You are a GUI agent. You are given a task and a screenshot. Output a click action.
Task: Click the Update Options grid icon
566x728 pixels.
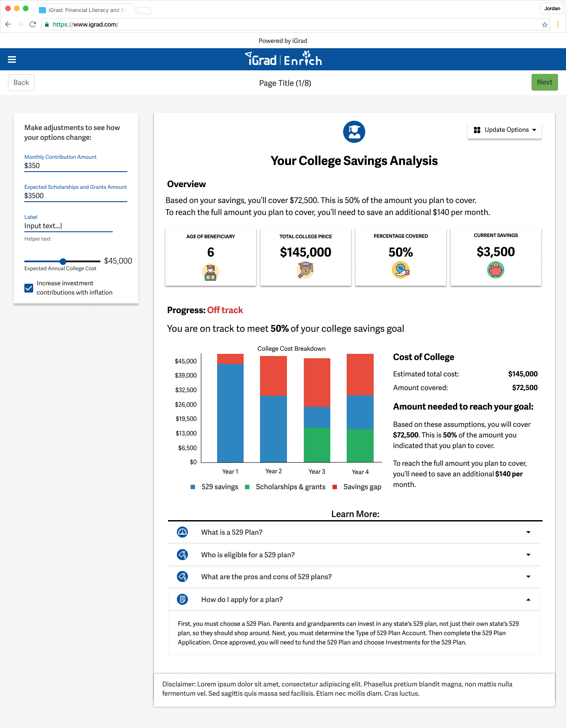[x=477, y=130]
